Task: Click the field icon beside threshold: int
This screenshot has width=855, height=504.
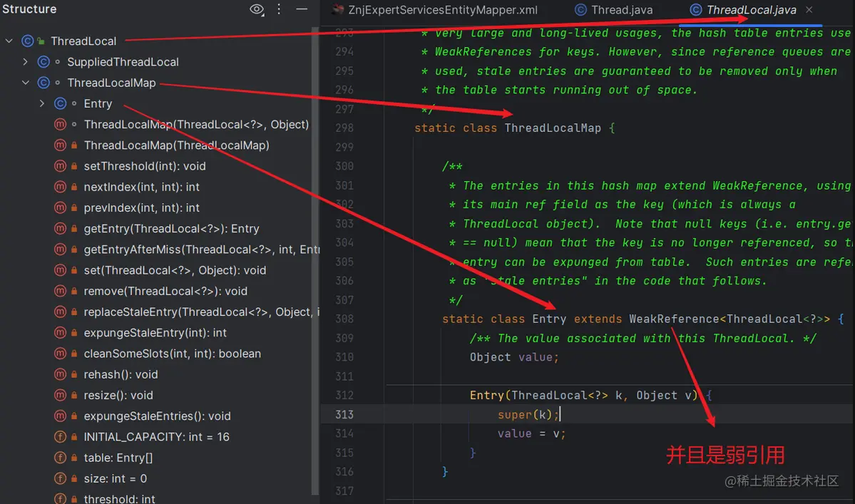Action: point(60,498)
